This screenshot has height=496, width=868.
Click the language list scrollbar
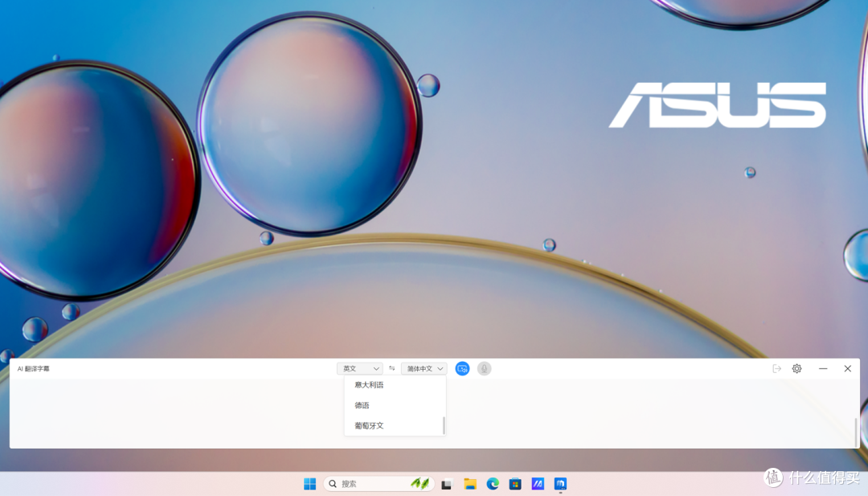[x=444, y=426]
